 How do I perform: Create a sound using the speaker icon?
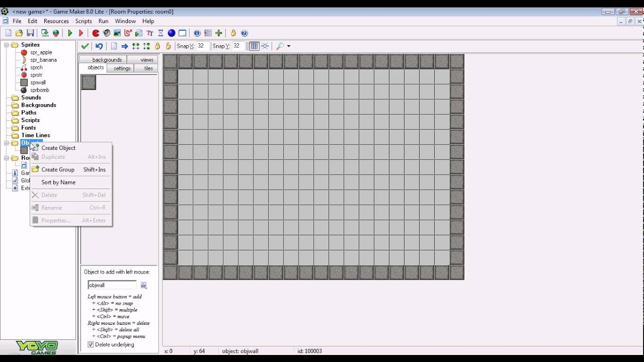[x=107, y=33]
